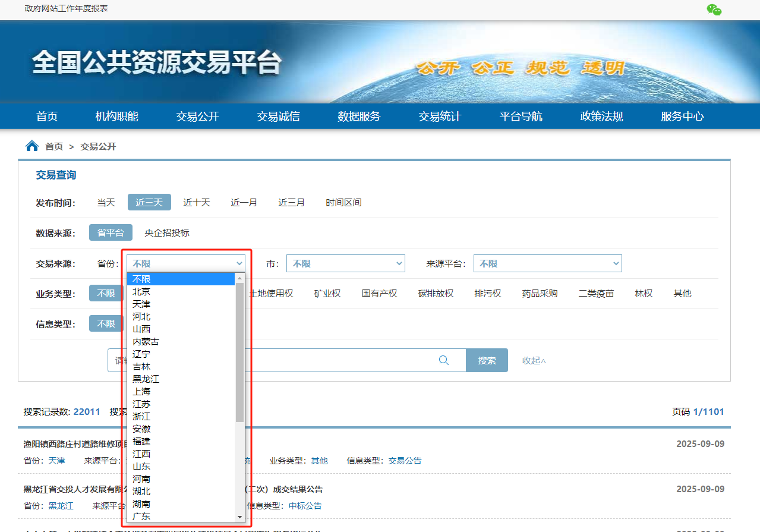Click the home icon in breadcrumb
The height and width of the screenshot is (532, 760).
tap(31, 146)
